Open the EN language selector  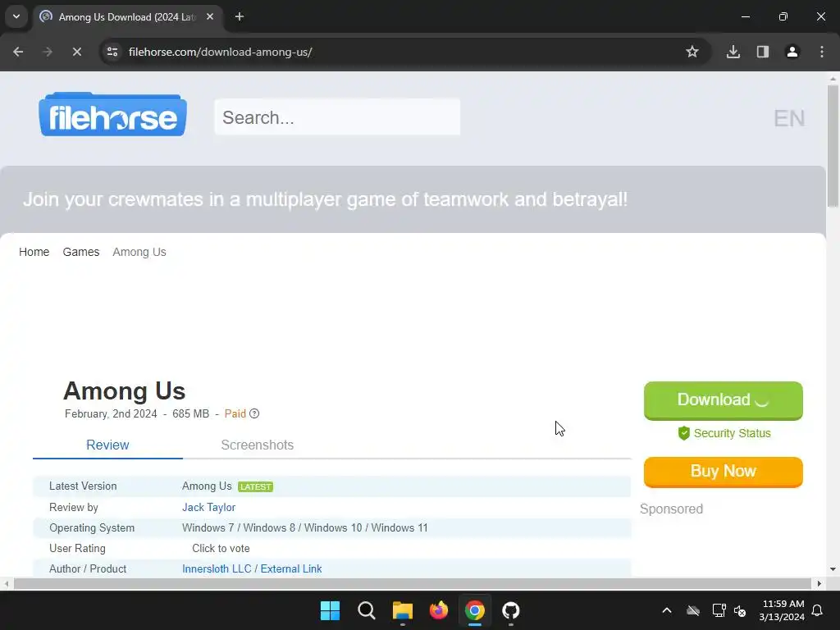(x=789, y=118)
